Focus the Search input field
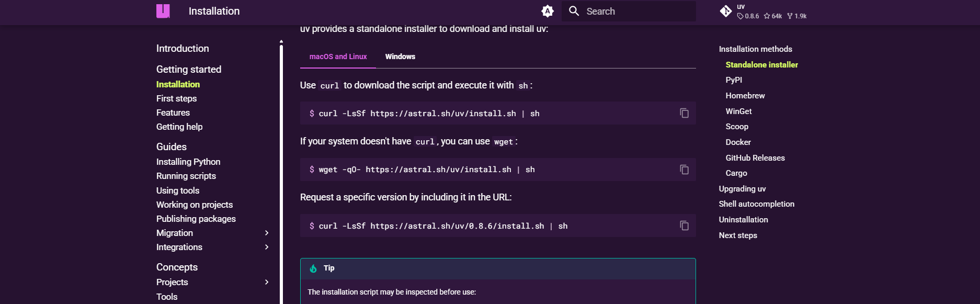The image size is (980, 304). (x=629, y=11)
